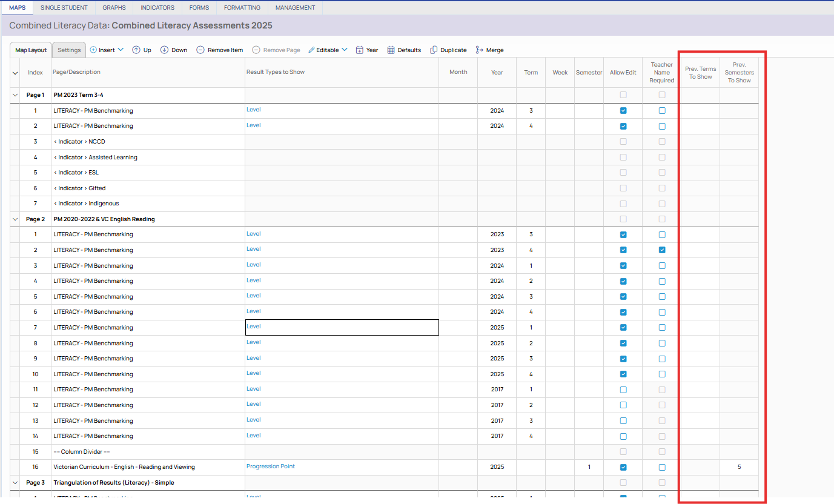
Task: Click the collapse-all chevron in the table header
Action: [x=15, y=73]
